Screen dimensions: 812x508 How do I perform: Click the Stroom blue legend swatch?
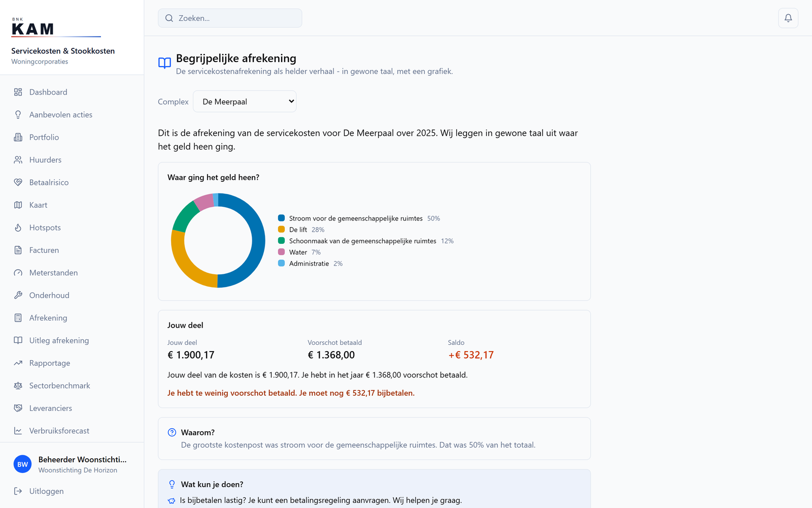(281, 218)
